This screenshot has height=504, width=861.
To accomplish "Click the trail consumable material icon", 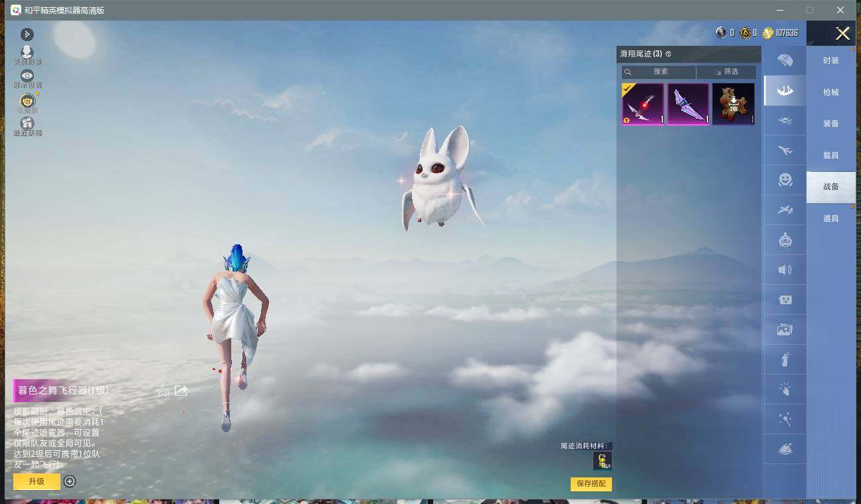I will tap(603, 461).
